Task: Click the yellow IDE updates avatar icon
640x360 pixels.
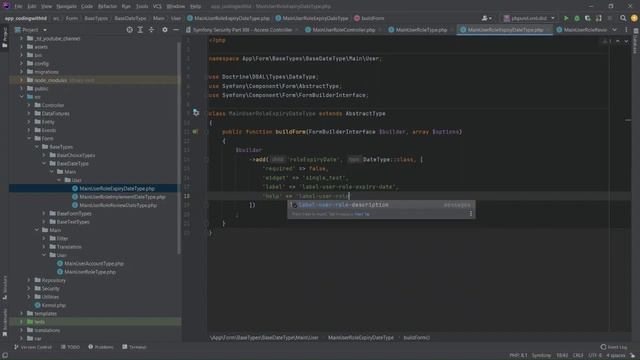Action: click(634, 18)
